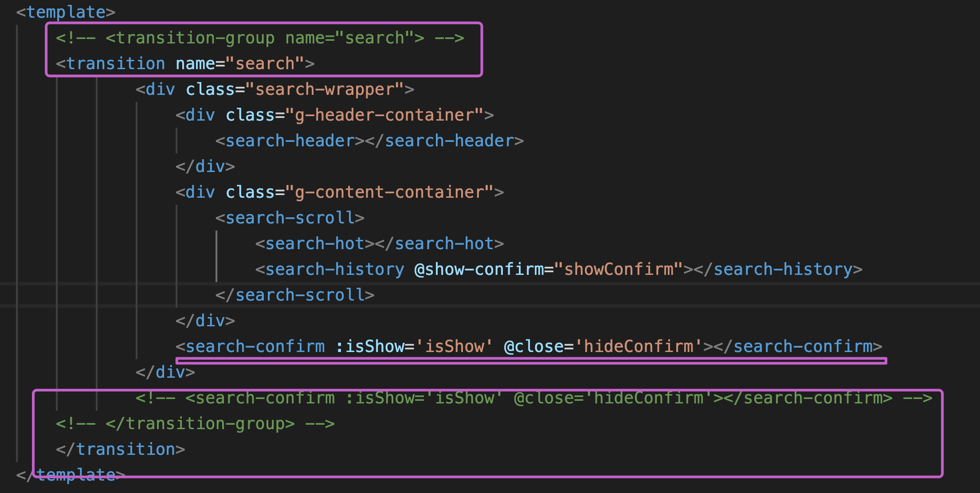Click the 'transition' tag name in the <transition name="search"> line
980x493 pixels.
pyautogui.click(x=116, y=63)
